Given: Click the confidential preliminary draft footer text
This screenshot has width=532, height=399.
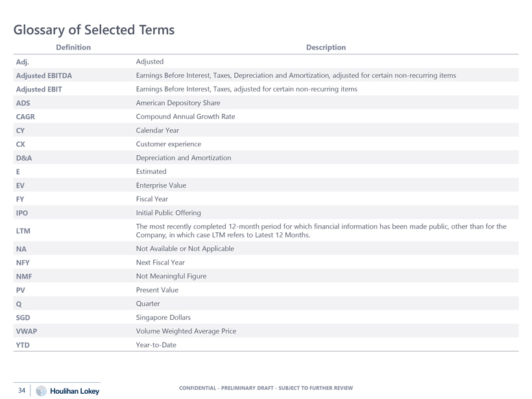Looking at the screenshot, I should [266, 388].
